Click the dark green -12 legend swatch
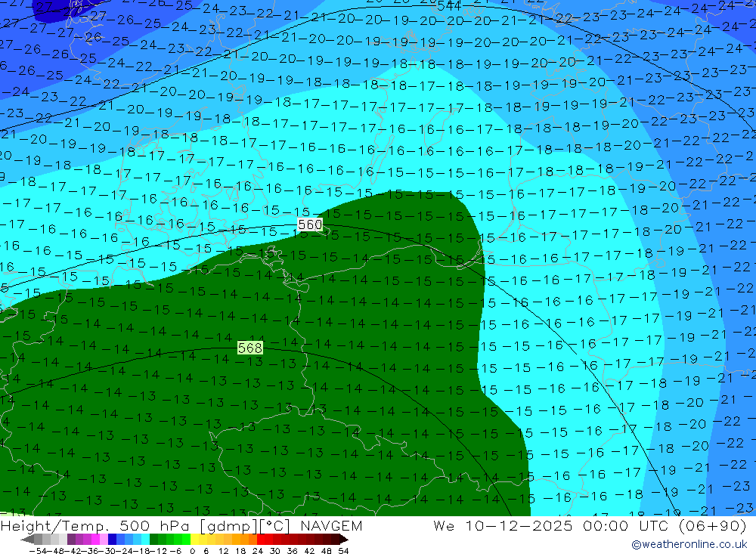The image size is (756, 554). [x=153, y=540]
